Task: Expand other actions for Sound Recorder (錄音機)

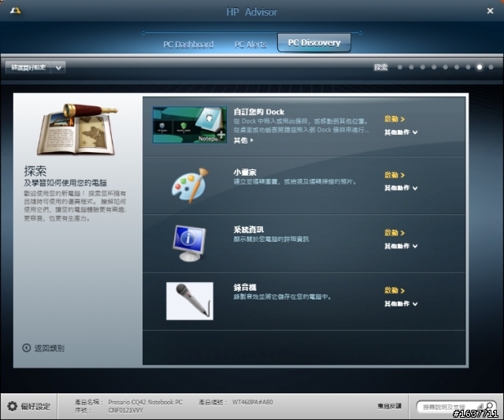Action: [x=401, y=303]
